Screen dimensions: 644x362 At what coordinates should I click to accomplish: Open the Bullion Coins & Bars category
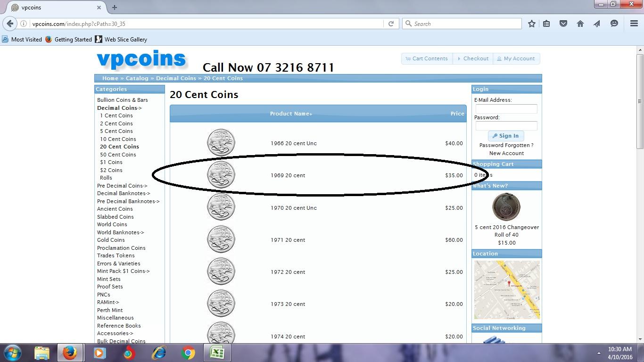[x=123, y=100]
